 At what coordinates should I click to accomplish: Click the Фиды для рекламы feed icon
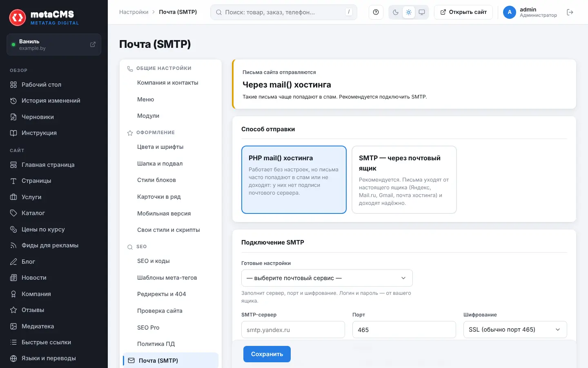[13, 245]
